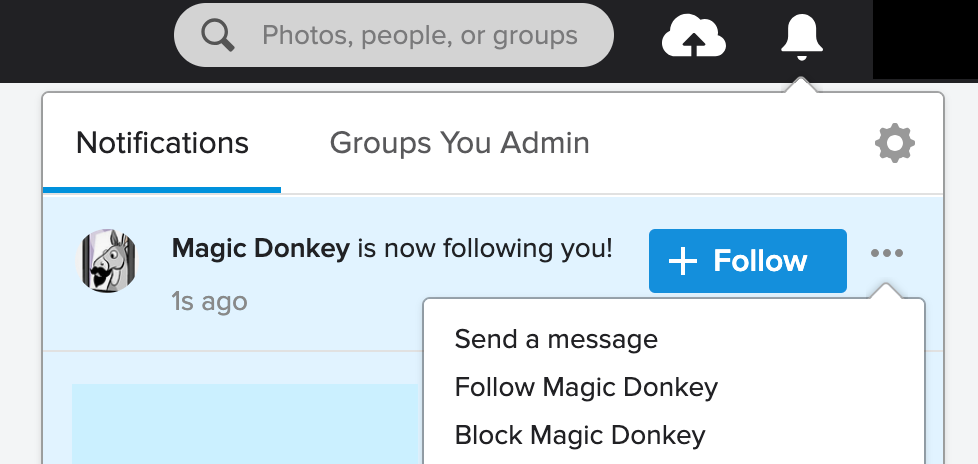The height and width of the screenshot is (464, 978).
Task: Switch to Groups You Admin tab
Action: click(x=459, y=143)
